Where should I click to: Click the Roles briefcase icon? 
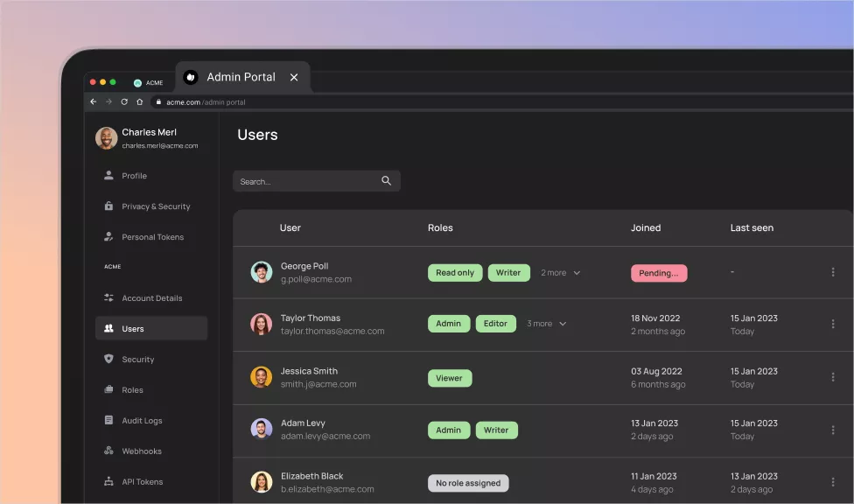pos(108,389)
